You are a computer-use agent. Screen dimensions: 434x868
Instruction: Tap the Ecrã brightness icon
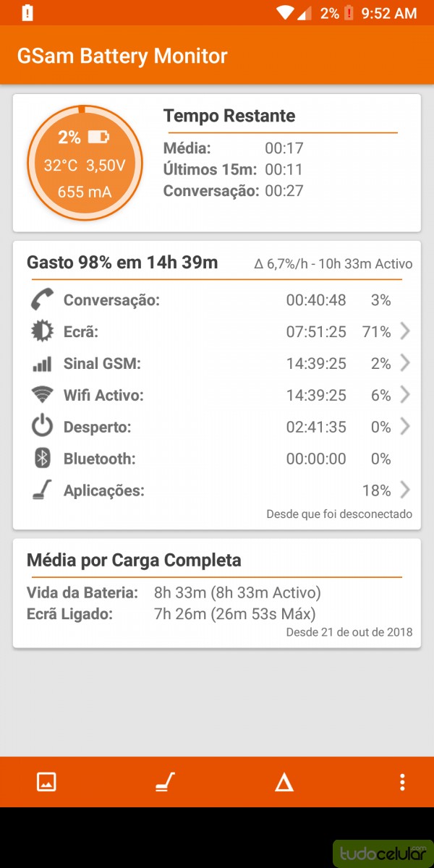click(42, 331)
